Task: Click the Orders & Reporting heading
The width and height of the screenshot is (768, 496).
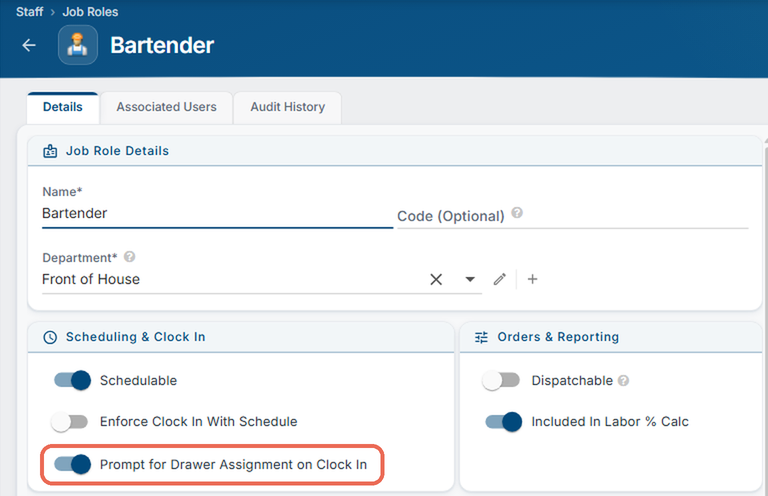Action: [x=558, y=337]
